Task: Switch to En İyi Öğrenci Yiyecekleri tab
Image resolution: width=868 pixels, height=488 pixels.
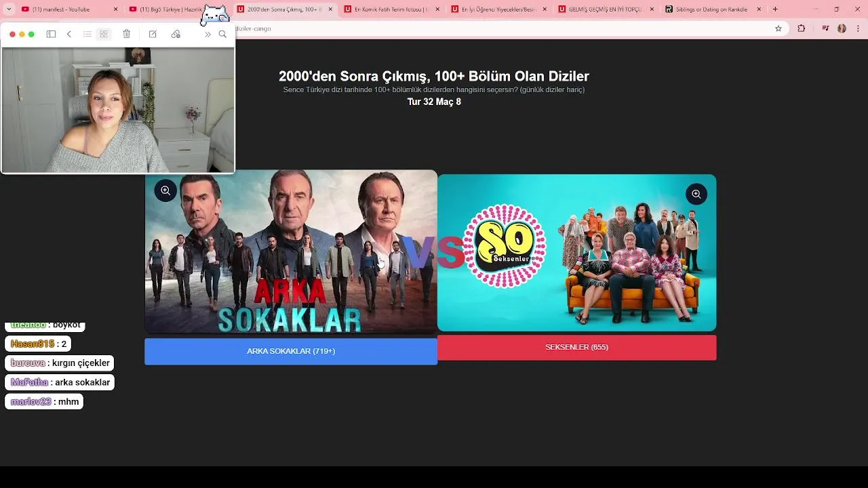Action: coord(499,9)
